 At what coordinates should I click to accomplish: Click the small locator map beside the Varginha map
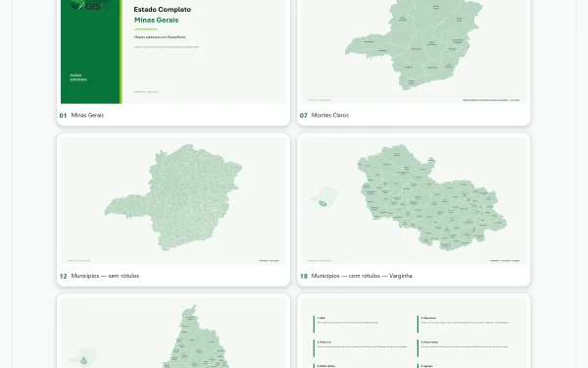click(x=324, y=196)
